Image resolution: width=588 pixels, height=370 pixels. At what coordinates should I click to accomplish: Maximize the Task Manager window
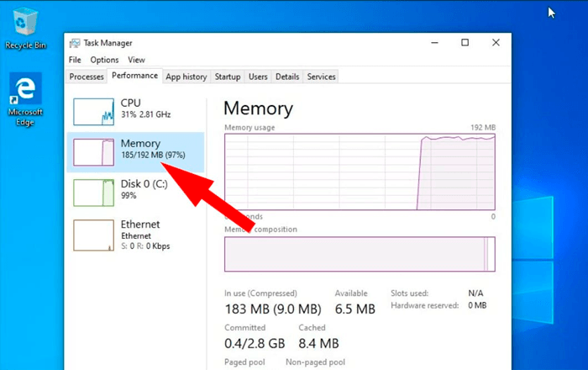(x=465, y=43)
